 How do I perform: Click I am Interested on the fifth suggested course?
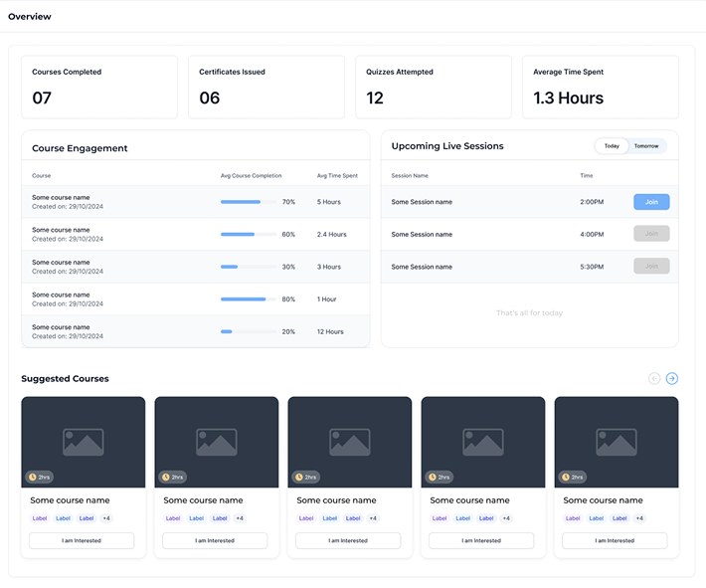[x=616, y=540]
